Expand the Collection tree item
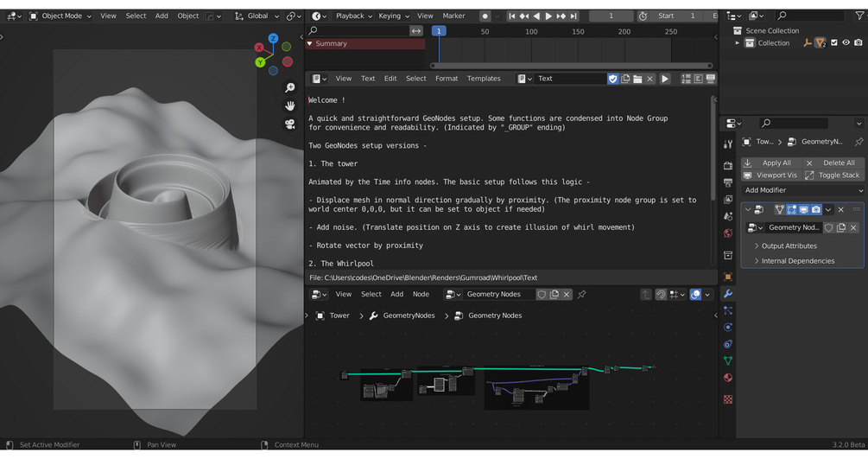 click(x=738, y=42)
